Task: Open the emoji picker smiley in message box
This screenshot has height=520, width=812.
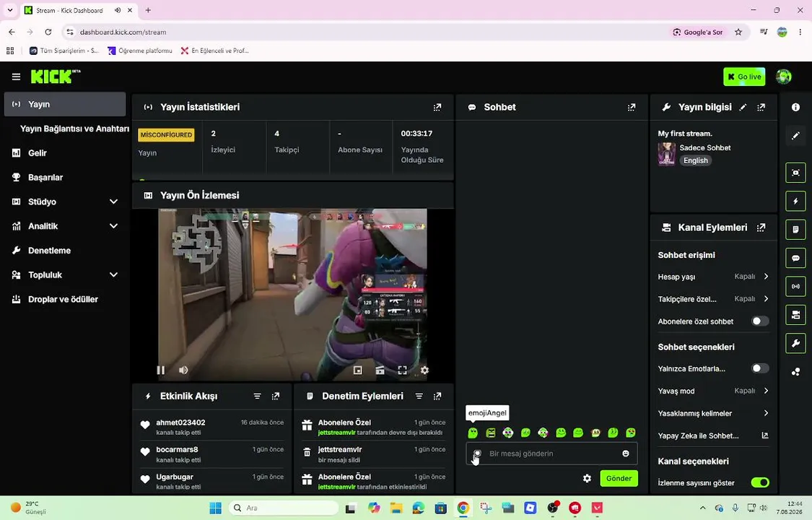Action: (626, 454)
